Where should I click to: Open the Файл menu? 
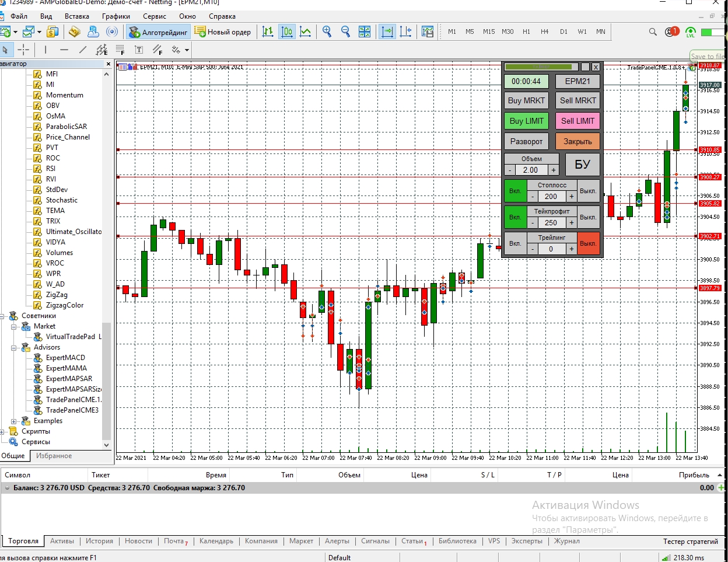click(x=19, y=16)
